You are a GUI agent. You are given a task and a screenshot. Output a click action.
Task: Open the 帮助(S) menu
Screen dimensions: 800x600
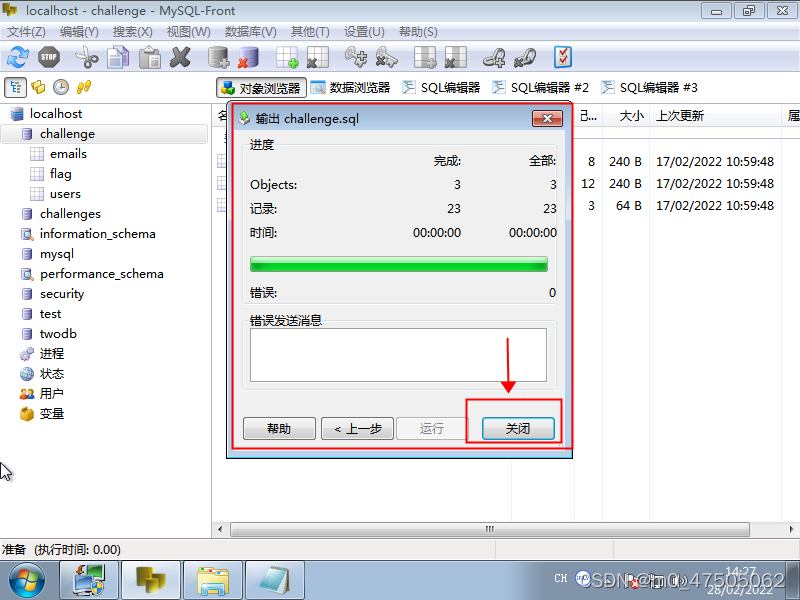[418, 32]
